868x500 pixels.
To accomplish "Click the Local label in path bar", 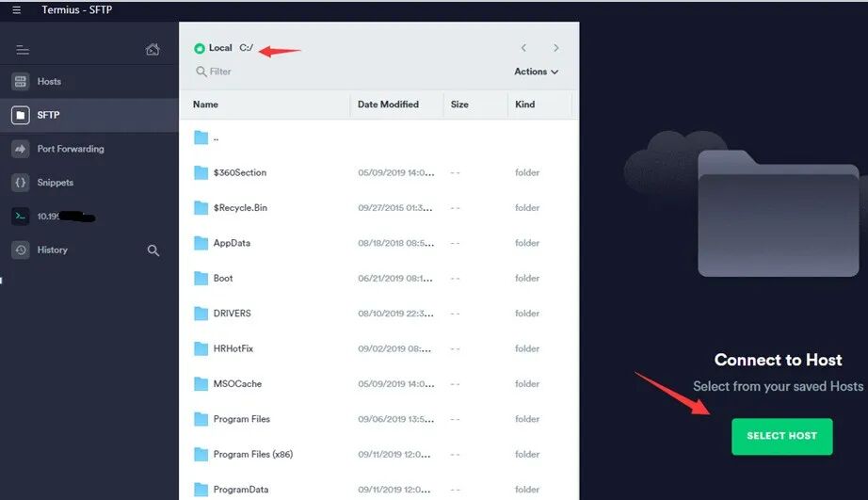I will coord(220,48).
